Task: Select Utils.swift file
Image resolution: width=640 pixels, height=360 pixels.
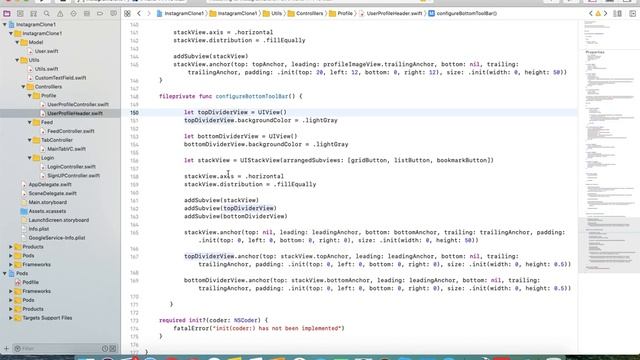Action: click(43, 69)
